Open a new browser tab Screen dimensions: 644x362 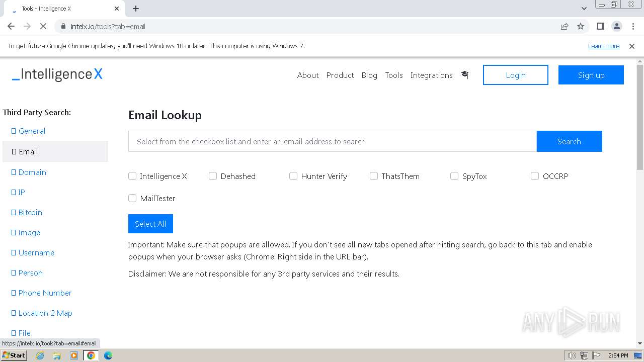[x=136, y=9]
